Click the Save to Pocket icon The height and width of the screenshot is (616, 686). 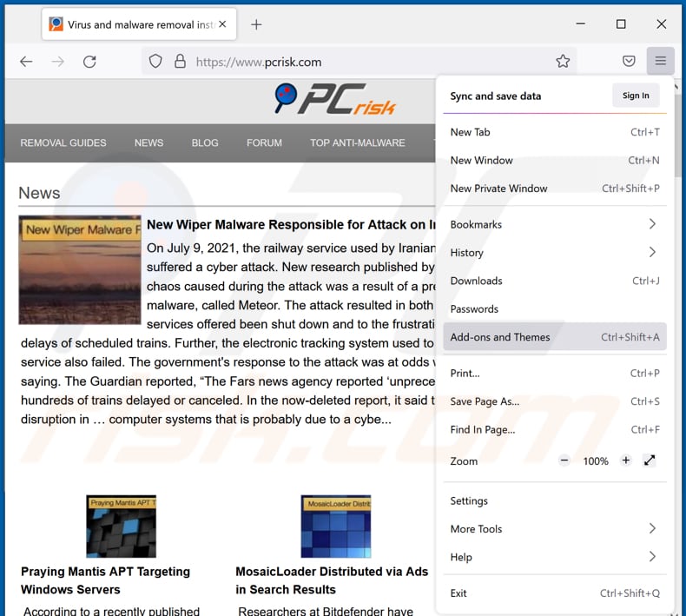click(629, 62)
